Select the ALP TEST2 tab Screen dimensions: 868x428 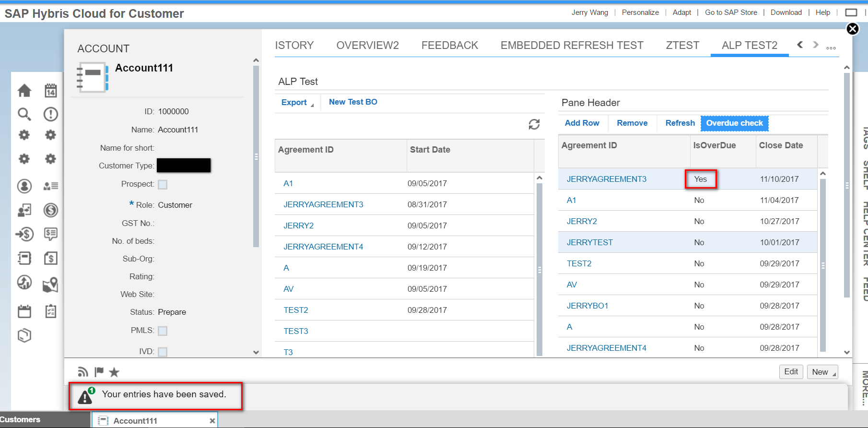[x=750, y=45]
